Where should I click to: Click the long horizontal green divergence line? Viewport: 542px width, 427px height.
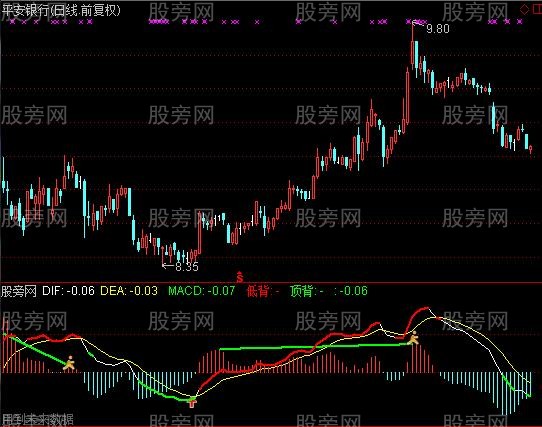[314, 346]
